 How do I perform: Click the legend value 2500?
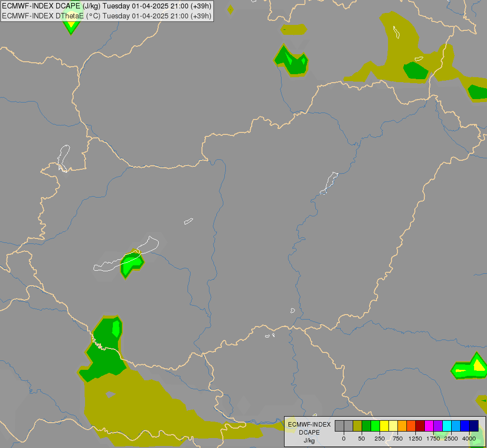point(451,439)
